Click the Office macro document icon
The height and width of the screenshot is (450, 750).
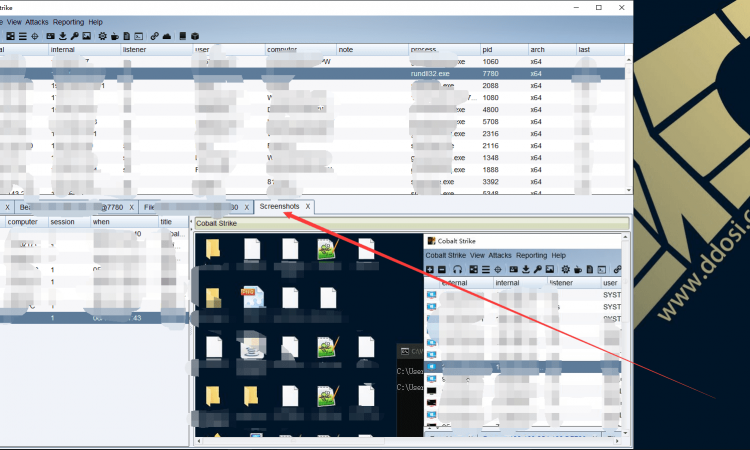pos(127,36)
